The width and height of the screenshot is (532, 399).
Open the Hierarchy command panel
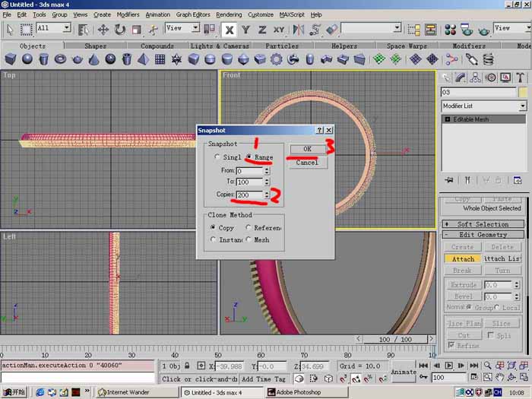[475, 78]
